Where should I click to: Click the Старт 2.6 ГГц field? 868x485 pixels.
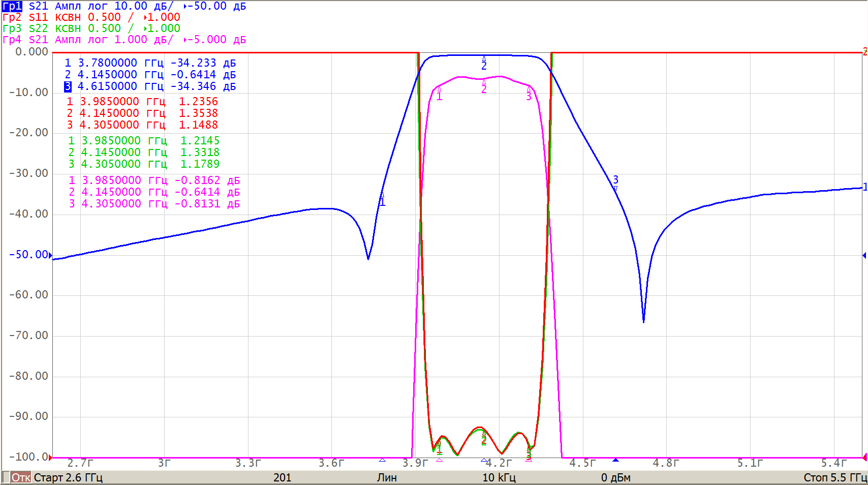[68, 477]
